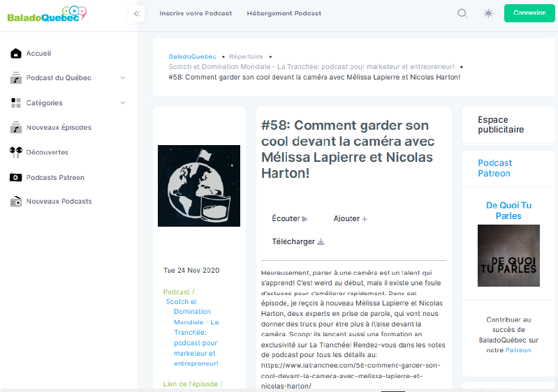Open De Quoi Tu Parles link
The height and width of the screenshot is (392, 558).
[508, 211]
